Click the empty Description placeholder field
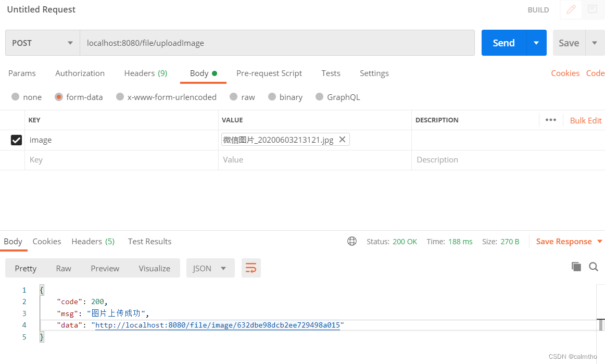 508,160
